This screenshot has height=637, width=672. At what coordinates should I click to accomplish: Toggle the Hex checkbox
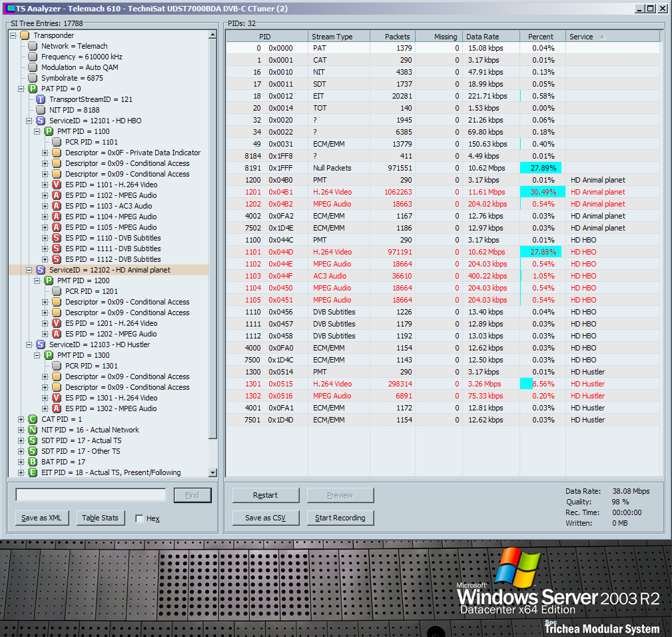[139, 518]
